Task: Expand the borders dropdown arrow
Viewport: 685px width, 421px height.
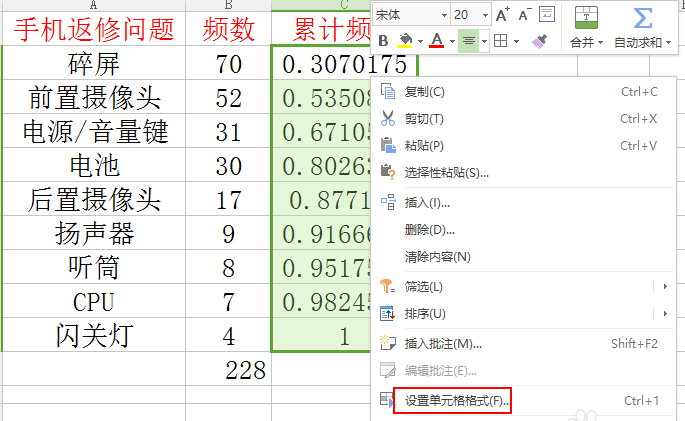Action: pyautogui.click(x=516, y=41)
